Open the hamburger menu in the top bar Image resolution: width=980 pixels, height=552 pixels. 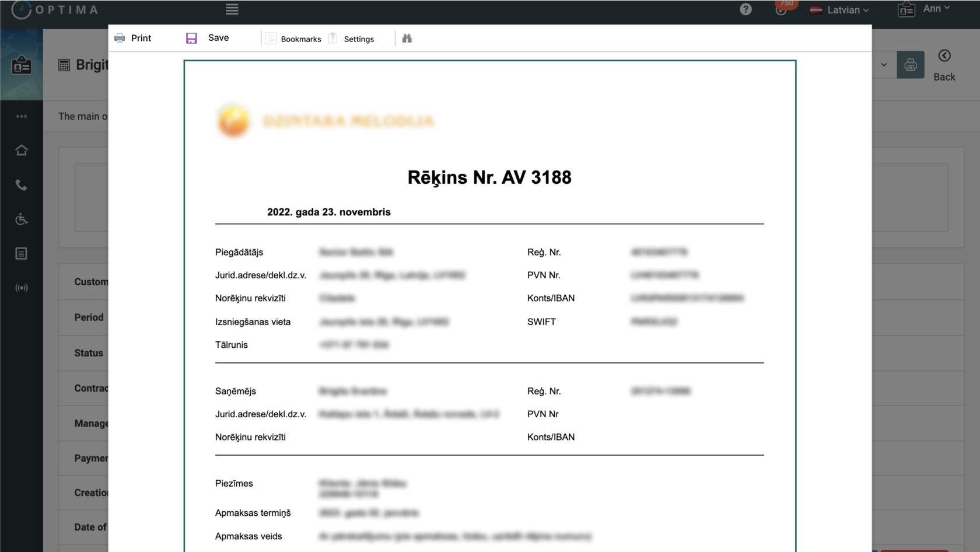pos(232,9)
